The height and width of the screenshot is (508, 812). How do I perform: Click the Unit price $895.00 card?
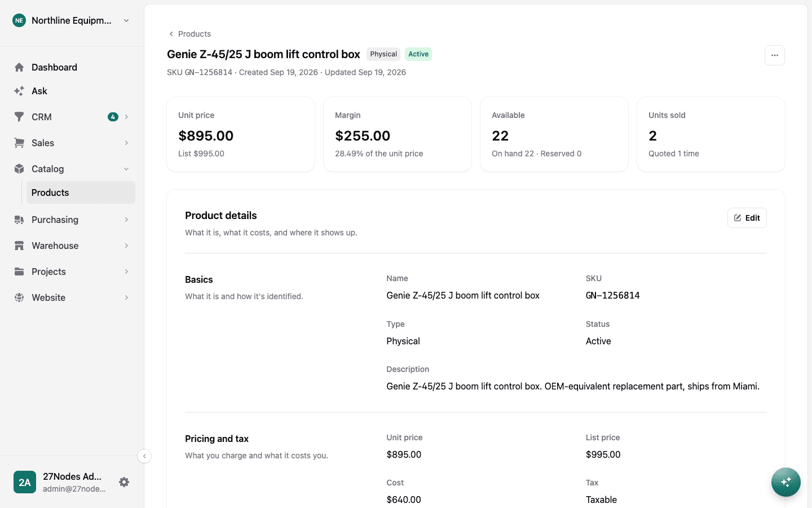coord(241,134)
